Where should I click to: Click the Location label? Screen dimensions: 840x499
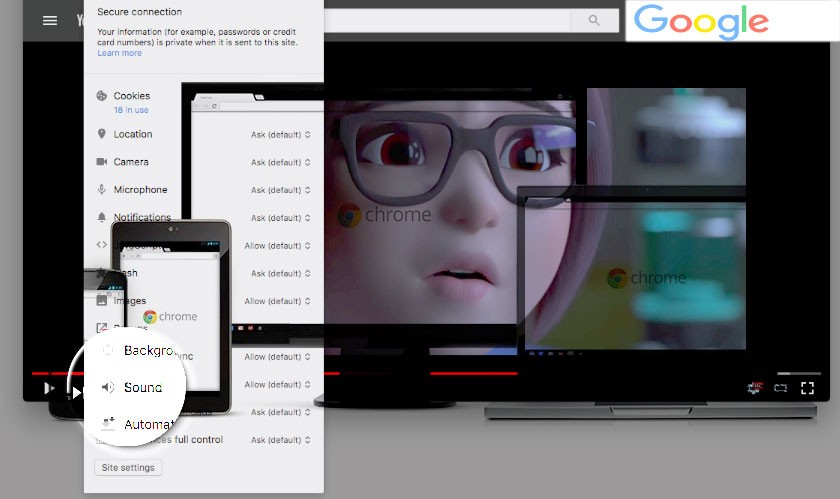pos(133,134)
